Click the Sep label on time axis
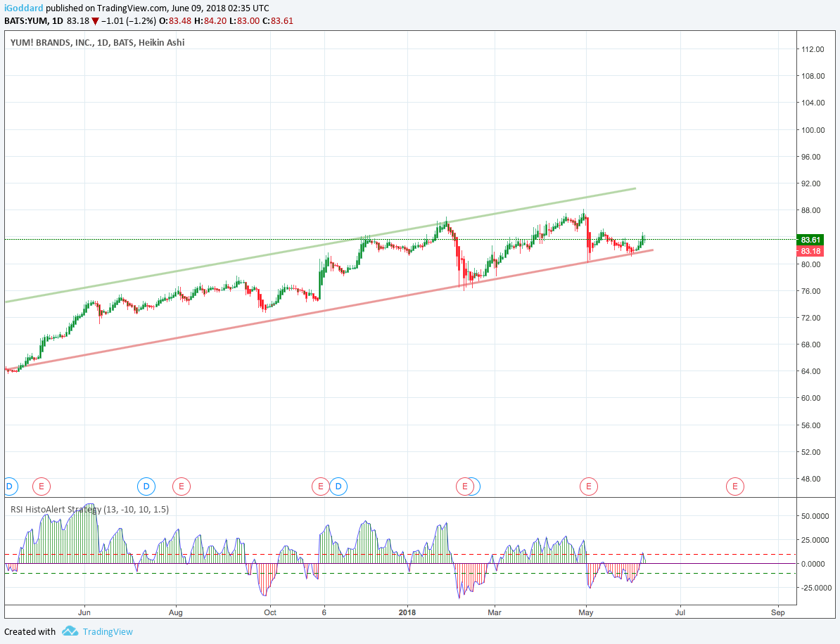840x644 pixels. pos(778,612)
